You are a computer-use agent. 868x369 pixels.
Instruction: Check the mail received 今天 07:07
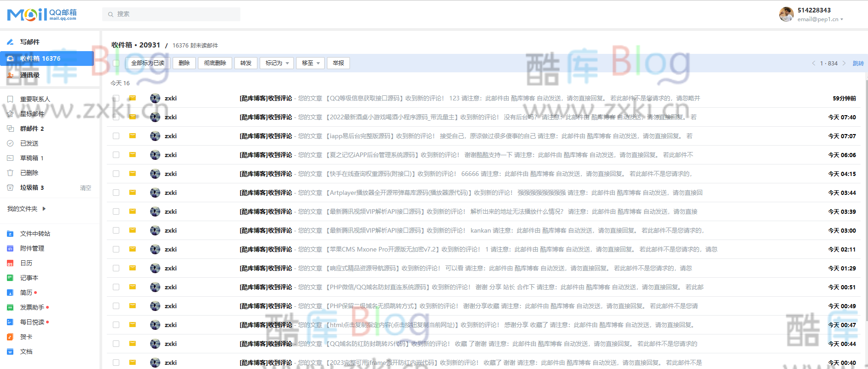click(116, 136)
